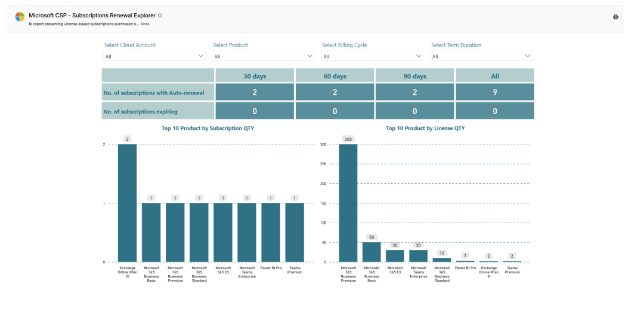This screenshot has width=644, height=330.
Task: Click the info icon beside the report title
Action: click(x=160, y=16)
